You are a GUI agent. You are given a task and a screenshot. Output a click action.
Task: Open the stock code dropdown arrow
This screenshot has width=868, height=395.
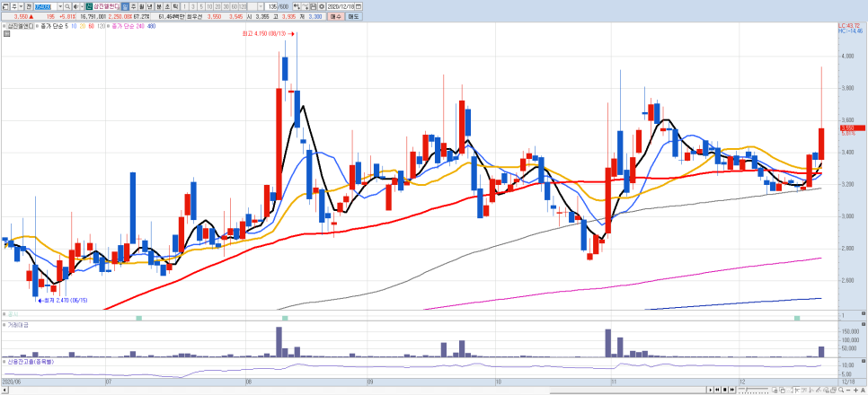(60, 6)
